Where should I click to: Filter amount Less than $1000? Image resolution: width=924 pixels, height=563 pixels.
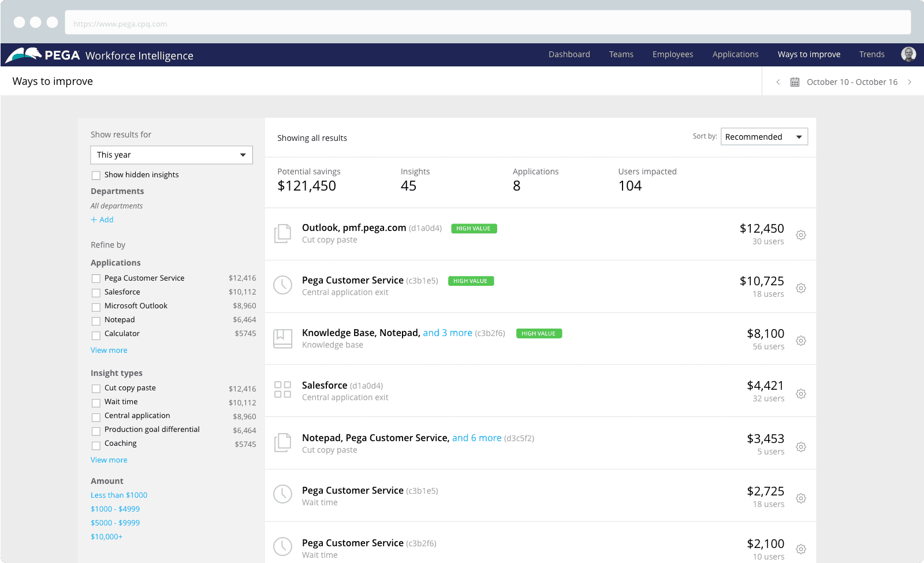point(119,495)
